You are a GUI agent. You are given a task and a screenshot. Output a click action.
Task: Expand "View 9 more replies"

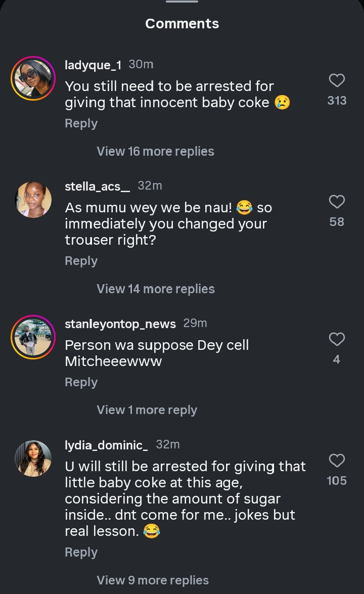pyautogui.click(x=152, y=580)
